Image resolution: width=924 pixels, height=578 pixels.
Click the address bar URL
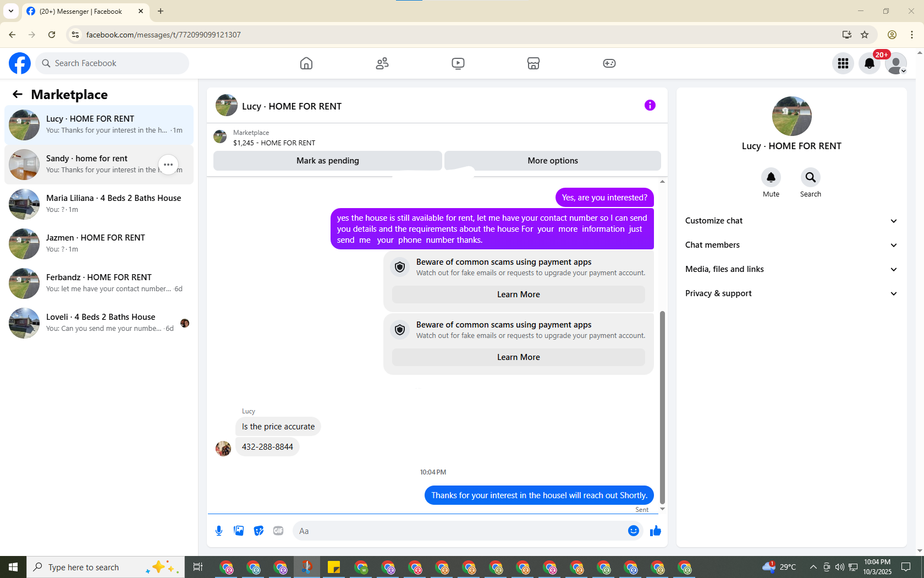tap(163, 35)
